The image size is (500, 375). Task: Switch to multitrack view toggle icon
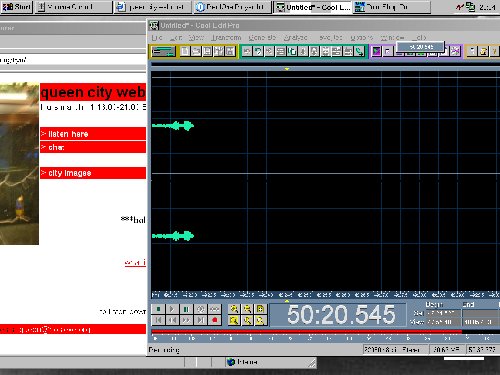[163, 51]
